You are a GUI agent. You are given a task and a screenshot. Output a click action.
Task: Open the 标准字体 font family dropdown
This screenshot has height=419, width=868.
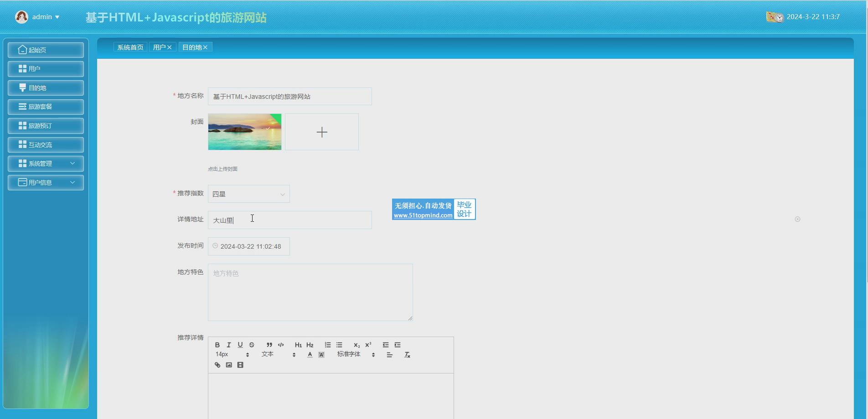coord(356,354)
